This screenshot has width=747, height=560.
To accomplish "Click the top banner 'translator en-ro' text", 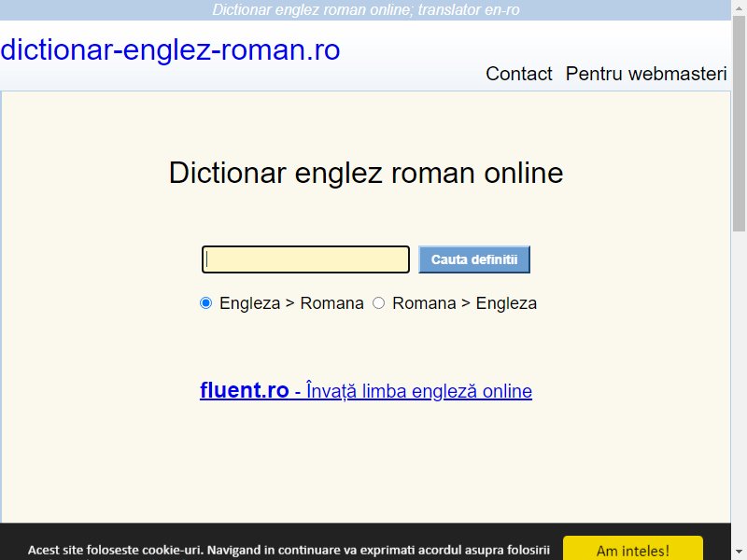I will 469,9.
